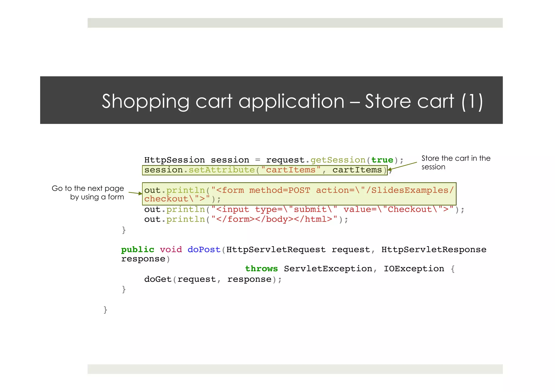
Task: Click the slide title 'Shopping cart application – Store cart (1)'
Action: (292, 101)
